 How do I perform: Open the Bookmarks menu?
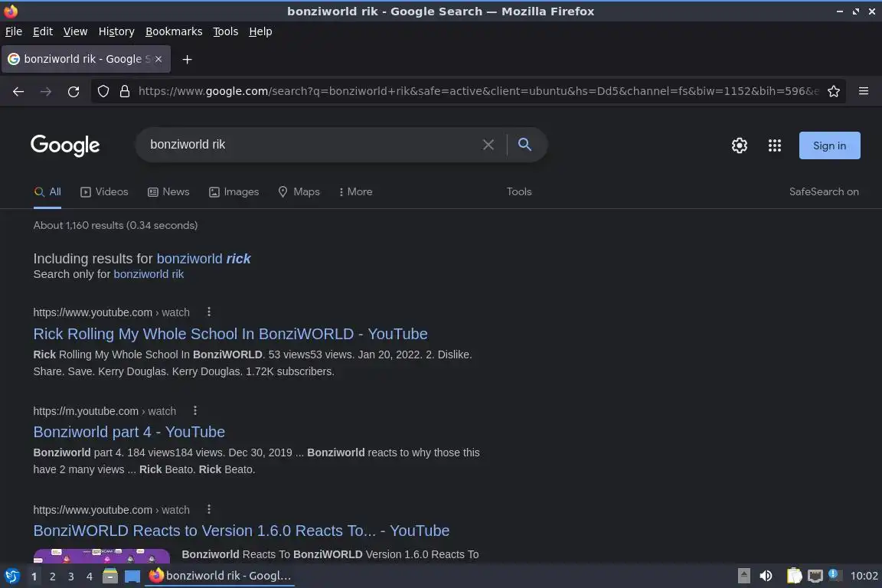pyautogui.click(x=174, y=31)
